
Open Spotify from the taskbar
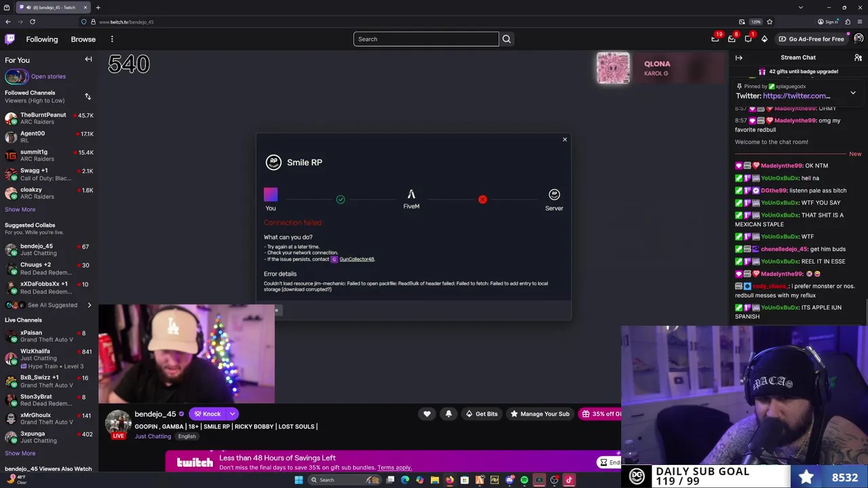pos(524,480)
